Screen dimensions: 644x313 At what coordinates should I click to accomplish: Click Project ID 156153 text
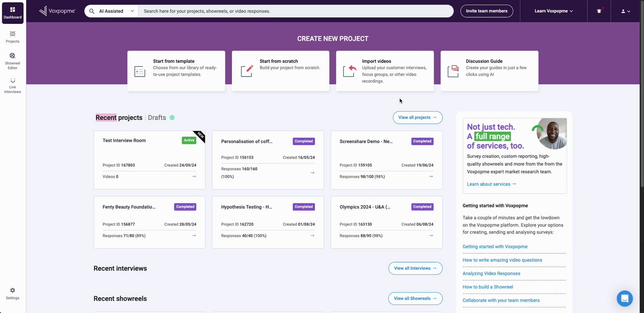tap(237, 158)
